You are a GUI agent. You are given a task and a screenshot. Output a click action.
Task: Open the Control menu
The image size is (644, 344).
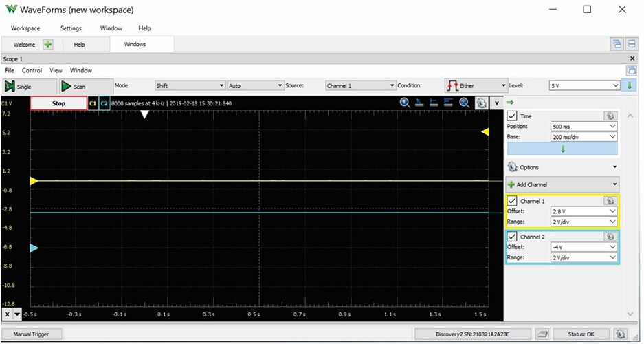point(32,70)
